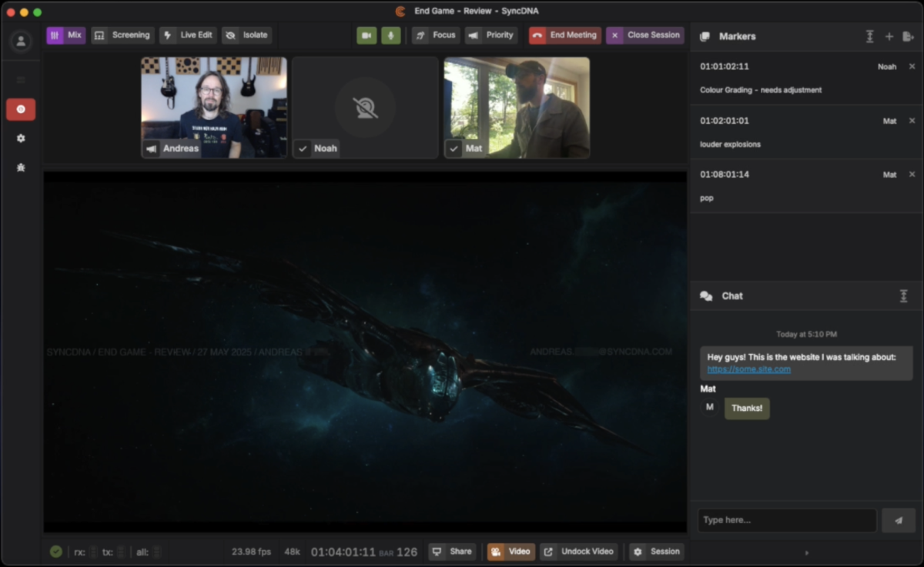Enable Live Edit mode
The height and width of the screenshot is (567, 924).
(x=188, y=35)
